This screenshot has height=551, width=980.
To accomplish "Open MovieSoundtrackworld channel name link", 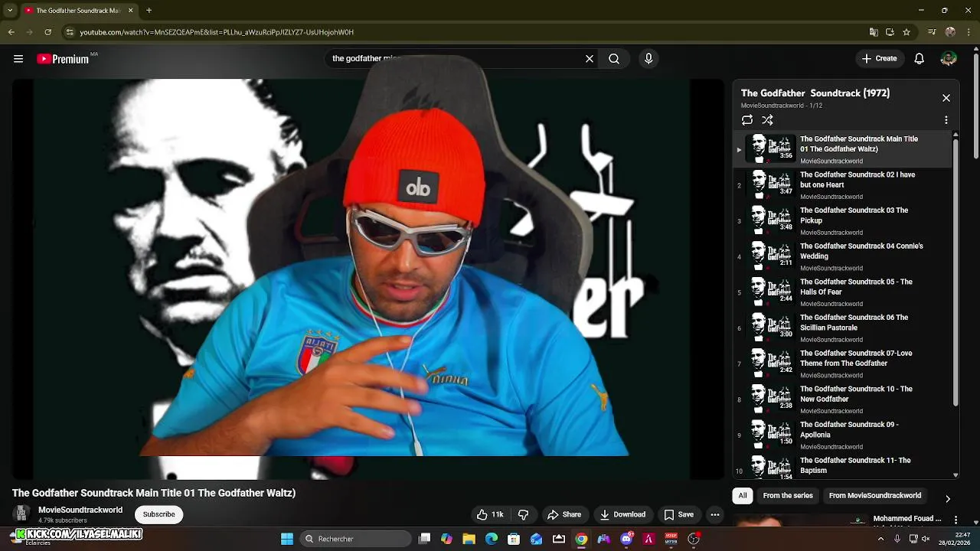I will [x=80, y=510].
